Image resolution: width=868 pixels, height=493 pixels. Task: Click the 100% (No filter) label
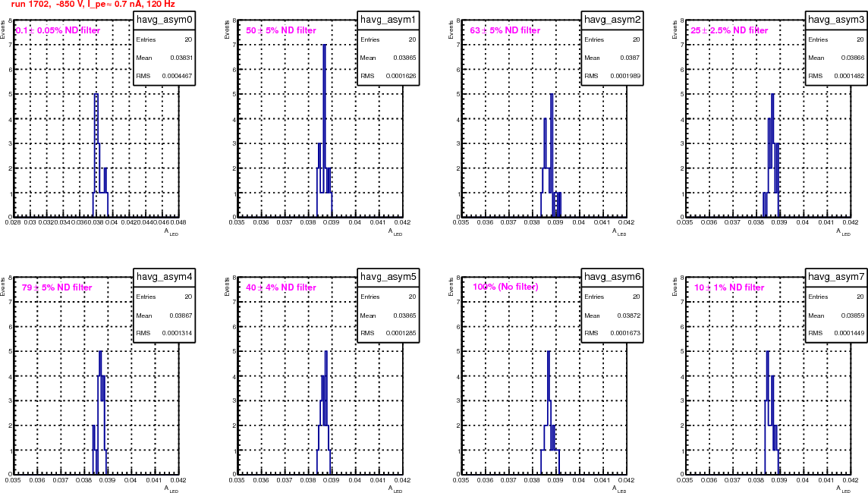[x=505, y=287]
